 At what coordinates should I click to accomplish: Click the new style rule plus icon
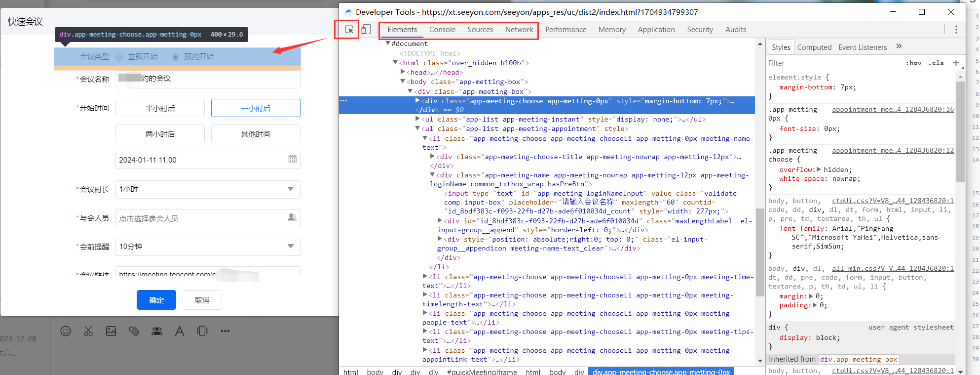[x=956, y=63]
